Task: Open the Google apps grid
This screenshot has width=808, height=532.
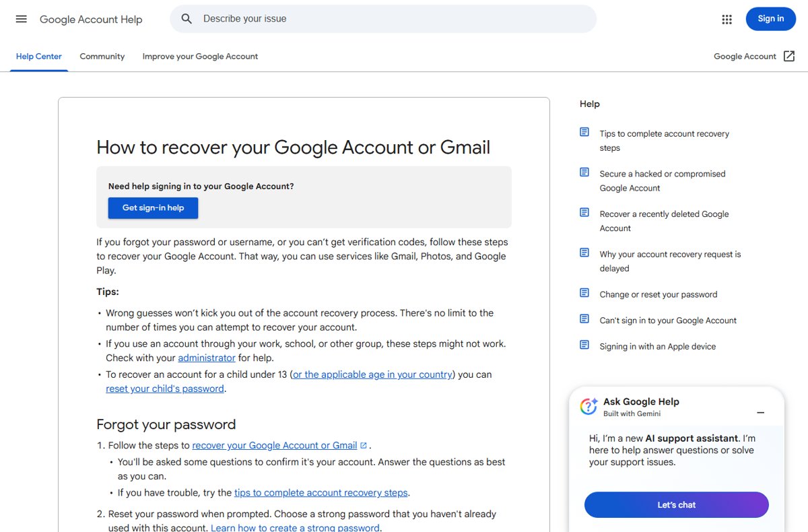Action: click(727, 20)
